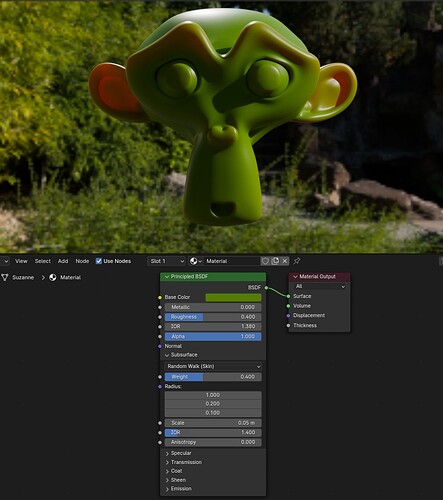This screenshot has width=443, height=500.
Task: Collapse the Subsurface panel
Action: (167, 355)
